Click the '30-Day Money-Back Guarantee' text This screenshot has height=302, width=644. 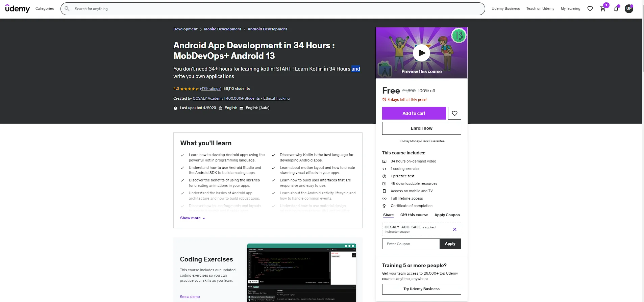click(421, 141)
